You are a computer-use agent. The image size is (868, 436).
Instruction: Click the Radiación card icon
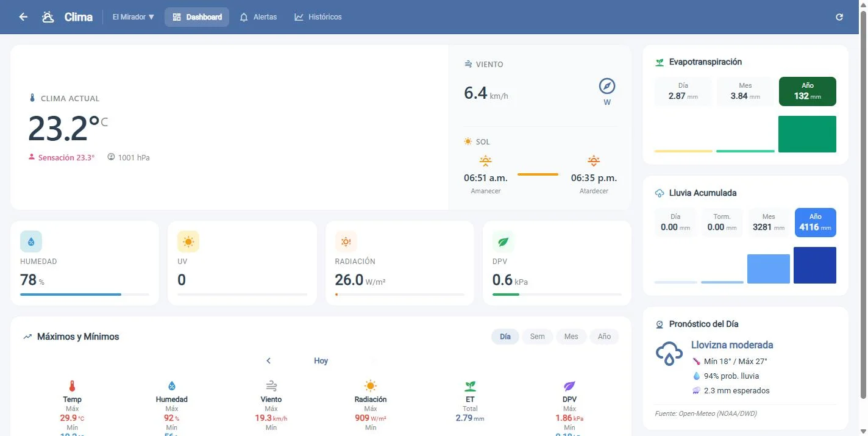coord(346,241)
